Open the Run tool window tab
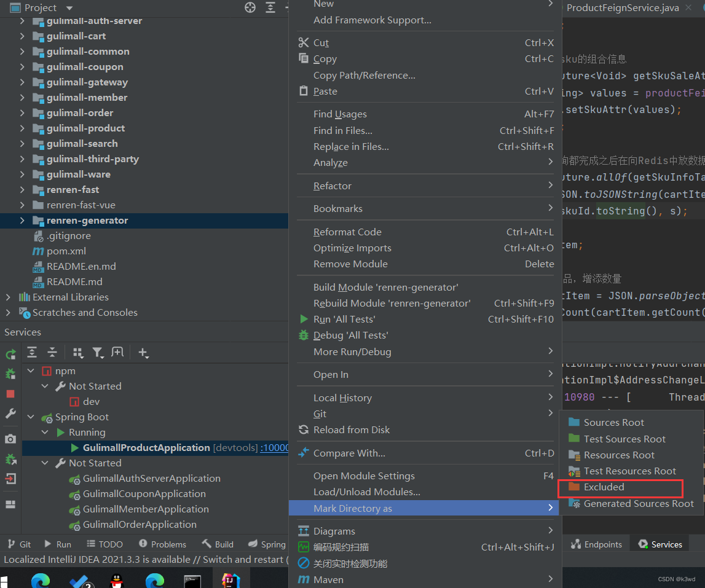Image resolution: width=705 pixels, height=588 pixels. click(58, 544)
